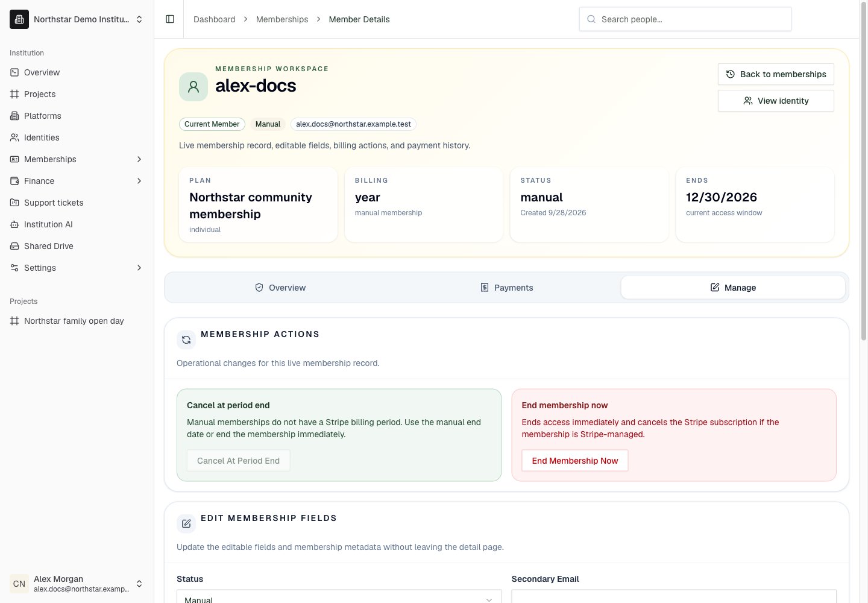Image resolution: width=868 pixels, height=603 pixels.
Task: Click the Memberships card icon in sidebar
Action: [x=14, y=159]
